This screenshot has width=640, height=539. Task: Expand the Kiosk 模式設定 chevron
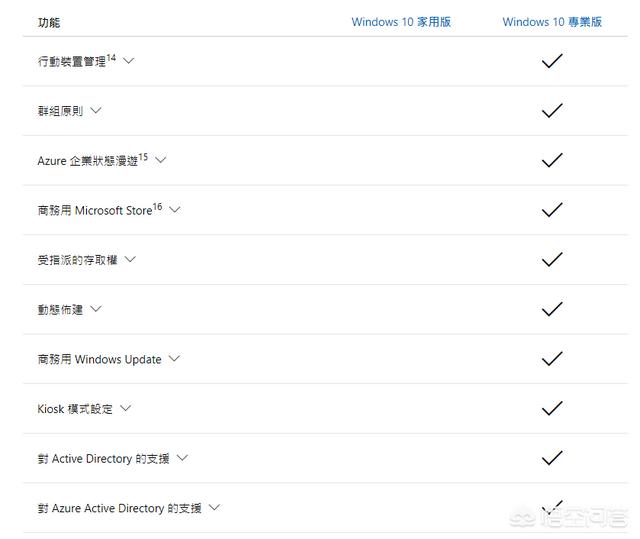point(125,408)
